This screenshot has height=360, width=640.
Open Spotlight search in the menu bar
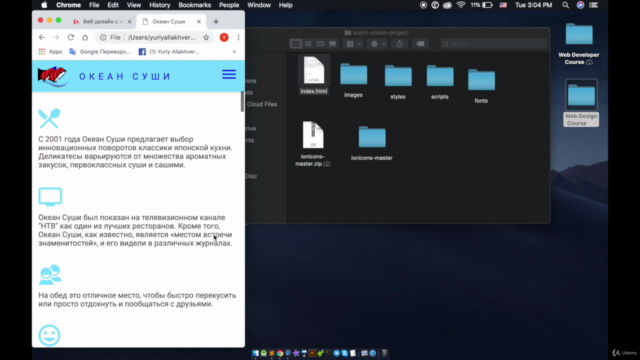(565, 5)
